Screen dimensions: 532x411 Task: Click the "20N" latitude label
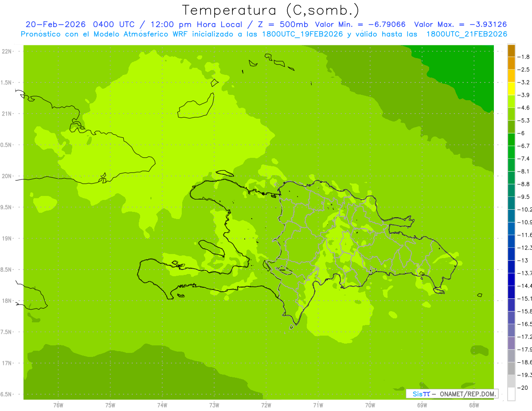7,176
